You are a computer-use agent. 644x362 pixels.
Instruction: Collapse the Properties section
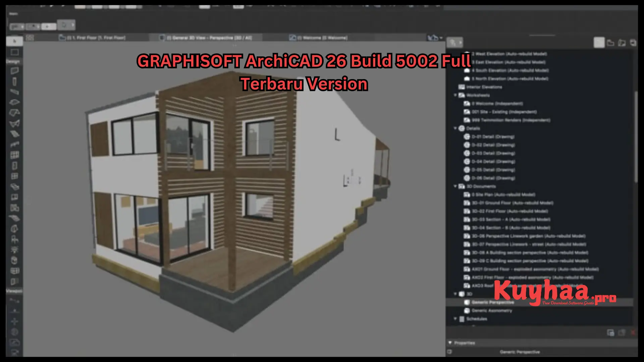click(450, 343)
